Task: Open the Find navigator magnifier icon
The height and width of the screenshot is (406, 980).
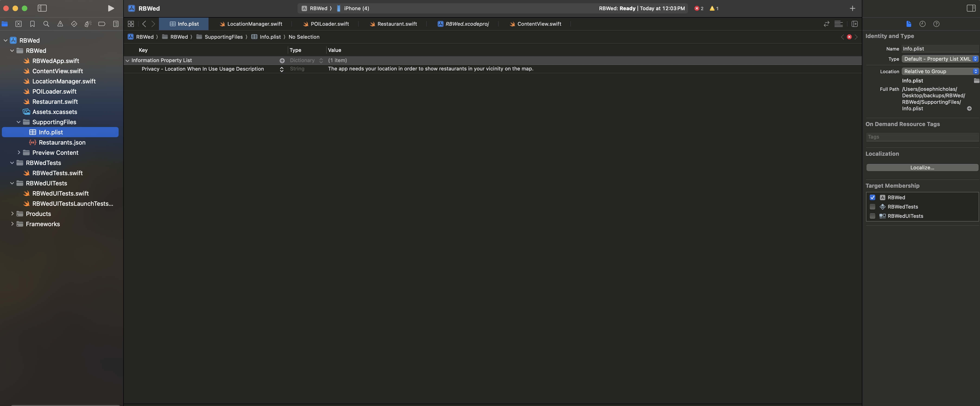Action: tap(46, 24)
